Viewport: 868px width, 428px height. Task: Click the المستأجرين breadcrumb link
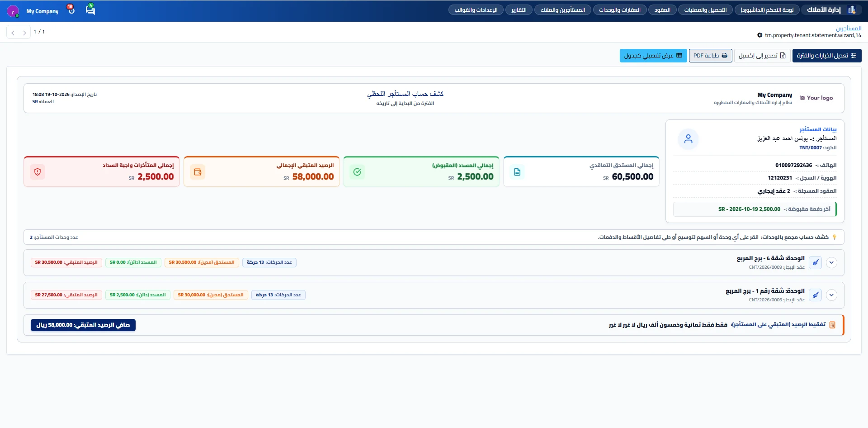click(x=849, y=28)
